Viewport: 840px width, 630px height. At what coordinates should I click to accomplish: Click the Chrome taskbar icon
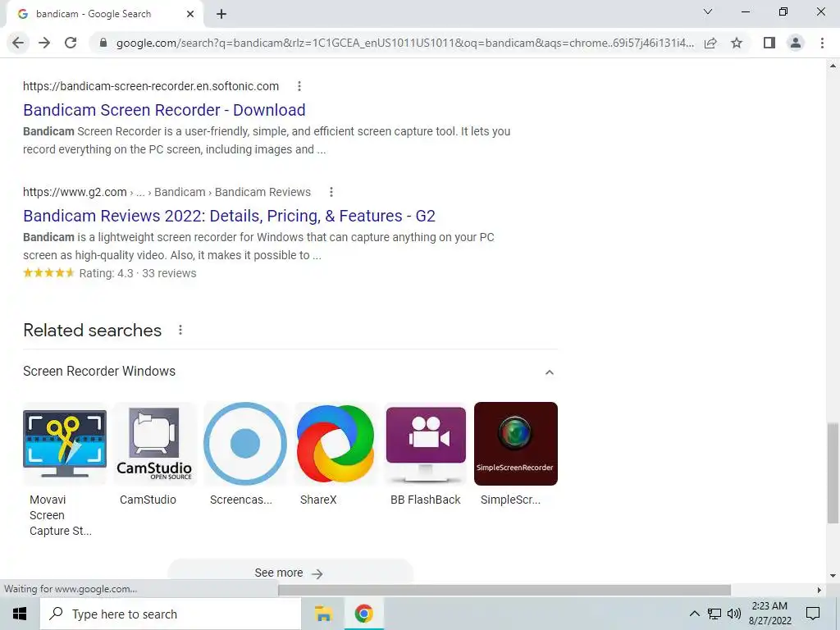coord(363,614)
